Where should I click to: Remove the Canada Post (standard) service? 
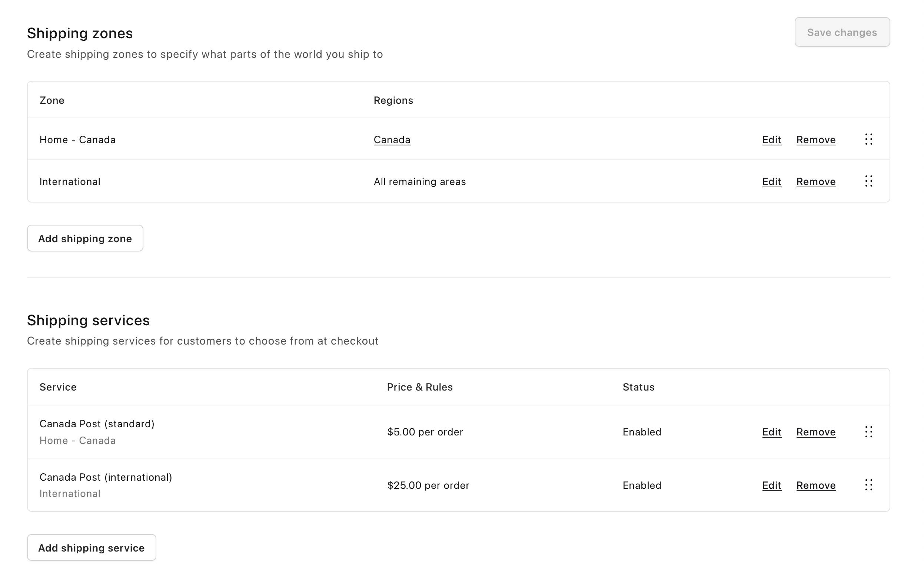point(815,432)
